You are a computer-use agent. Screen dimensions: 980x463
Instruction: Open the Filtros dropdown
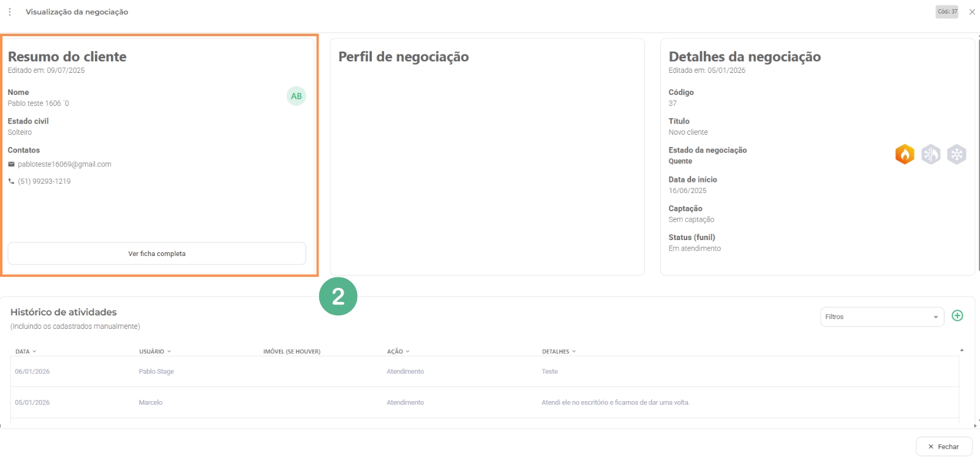881,317
